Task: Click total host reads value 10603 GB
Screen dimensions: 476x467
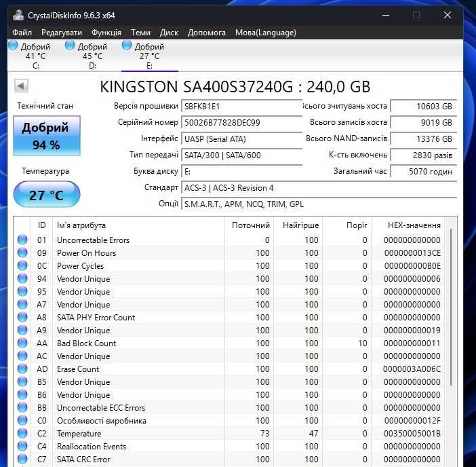Action: tap(424, 107)
